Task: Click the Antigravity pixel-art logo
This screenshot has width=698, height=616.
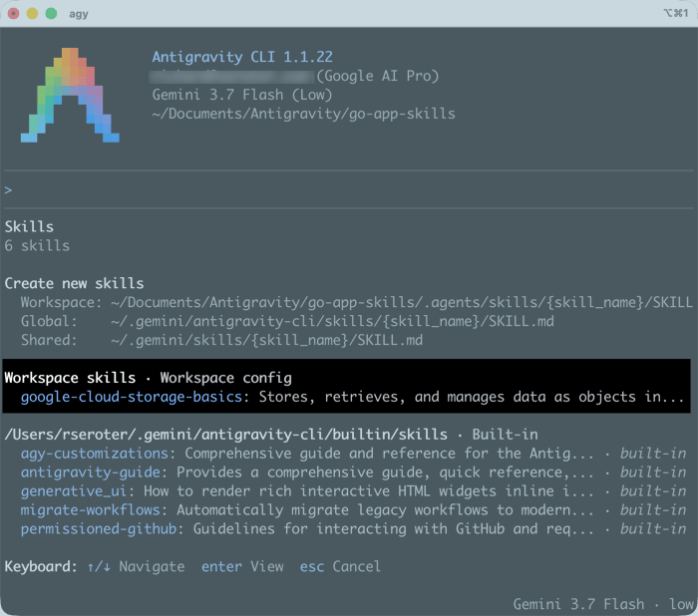Action: pyautogui.click(x=70, y=95)
